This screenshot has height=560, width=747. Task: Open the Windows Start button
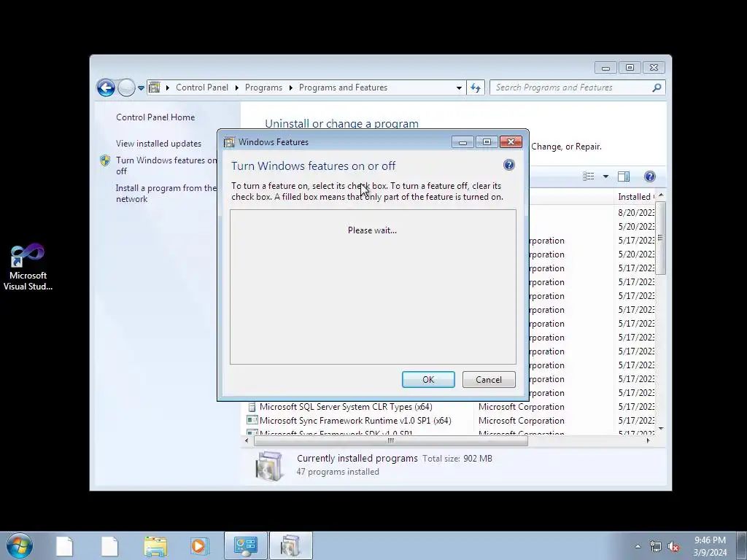20,545
